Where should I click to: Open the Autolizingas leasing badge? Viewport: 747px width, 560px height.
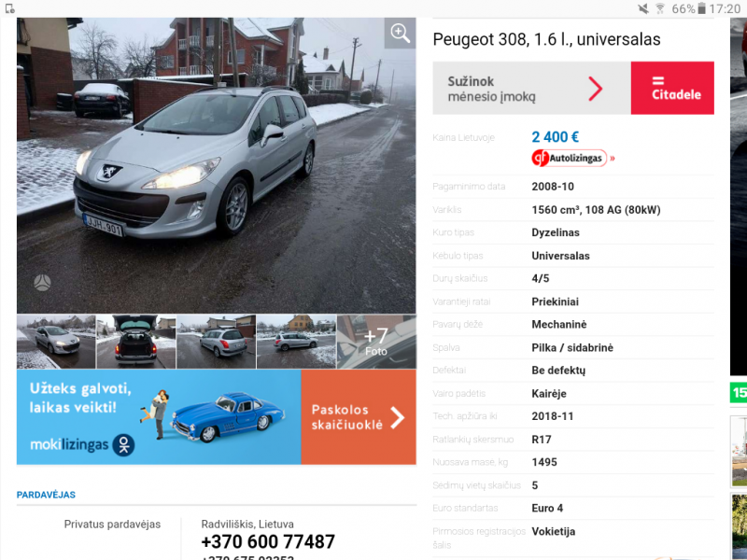569,158
